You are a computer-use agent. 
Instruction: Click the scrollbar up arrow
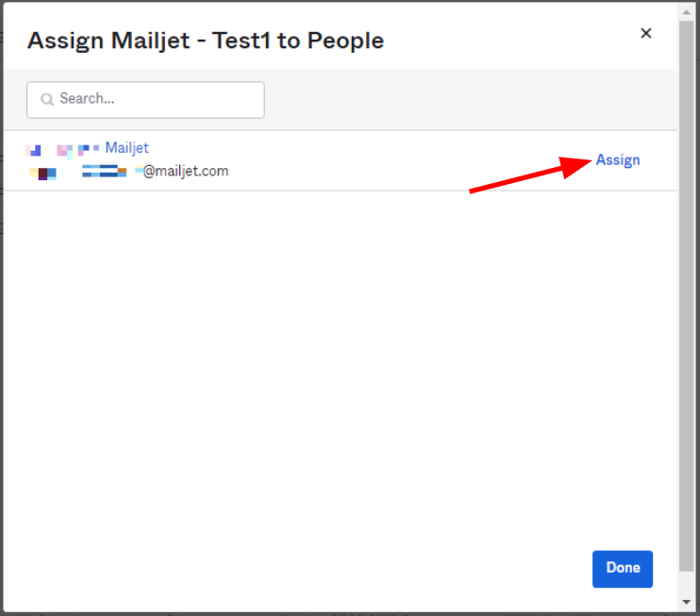tap(686, 10)
